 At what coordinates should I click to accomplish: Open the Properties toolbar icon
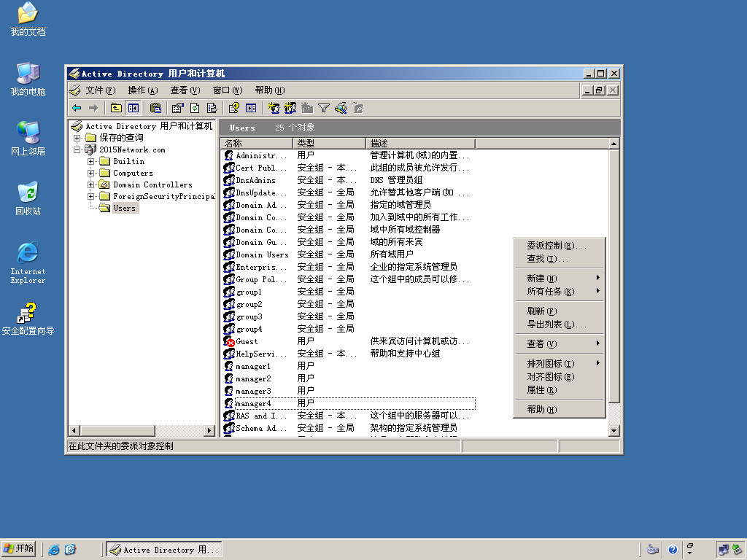pyautogui.click(x=178, y=108)
